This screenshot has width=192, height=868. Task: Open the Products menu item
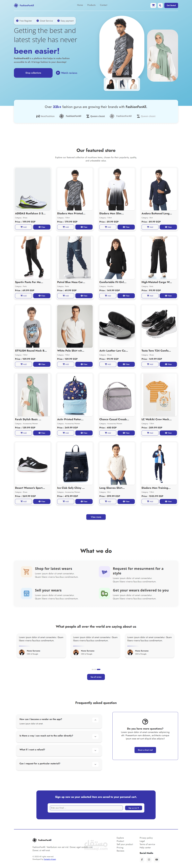pyautogui.click(x=91, y=5)
